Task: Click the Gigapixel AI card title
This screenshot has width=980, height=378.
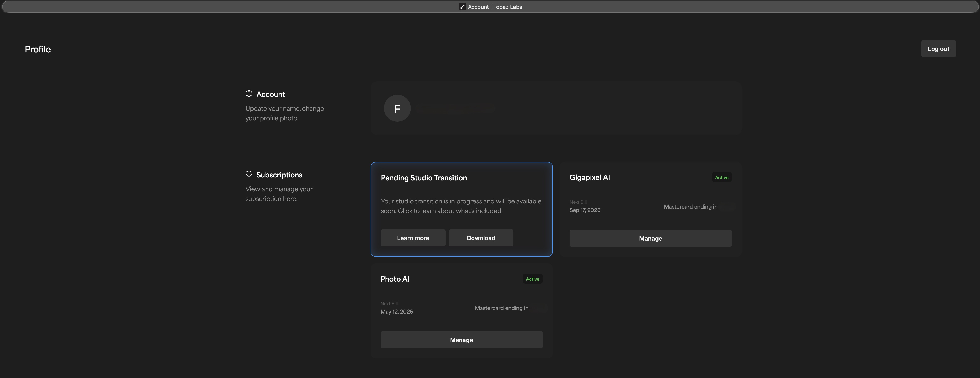Action: point(589,177)
